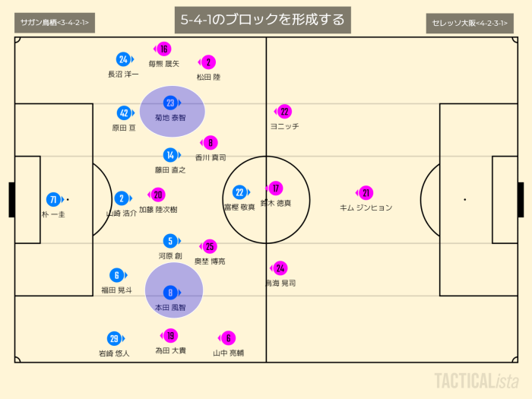Screen dimensions: 532x399
Task: Click blue player 22 near center circle
Action: [239, 192]
